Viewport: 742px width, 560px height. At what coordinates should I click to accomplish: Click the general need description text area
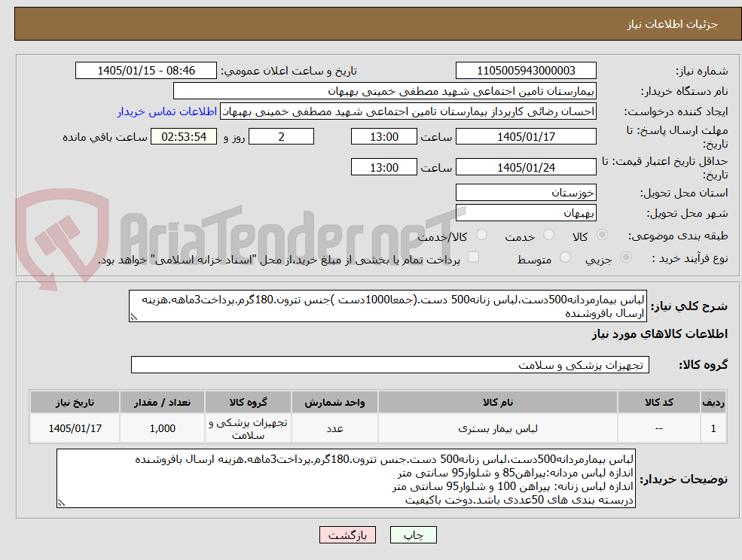(x=387, y=306)
